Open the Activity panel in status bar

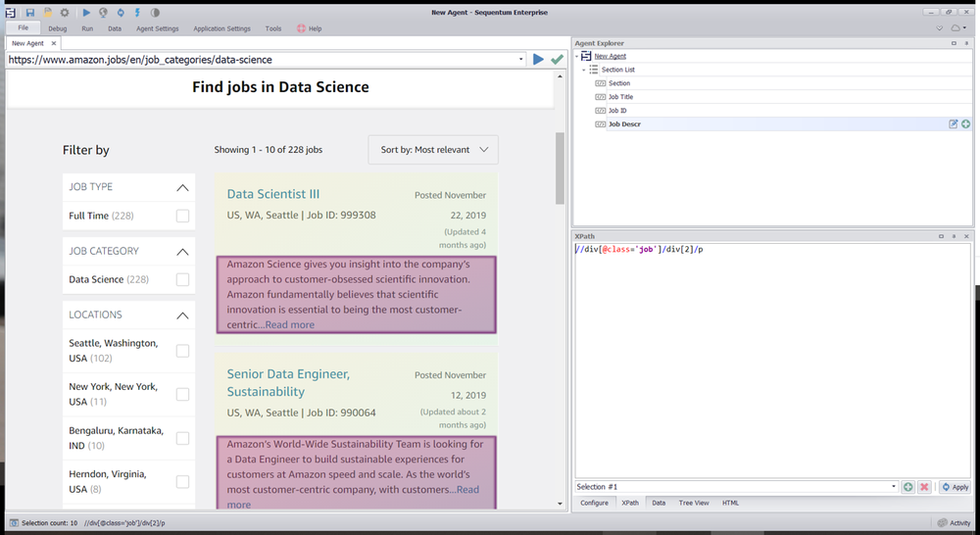tap(955, 522)
